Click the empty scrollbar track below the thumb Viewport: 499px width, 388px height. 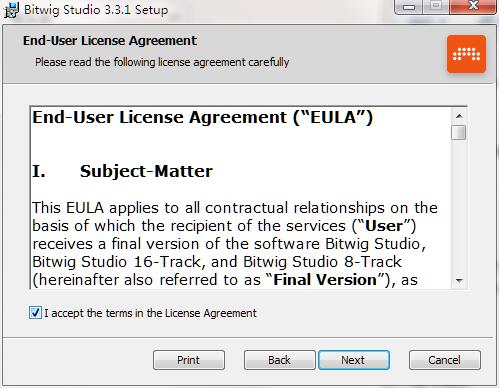click(x=459, y=207)
